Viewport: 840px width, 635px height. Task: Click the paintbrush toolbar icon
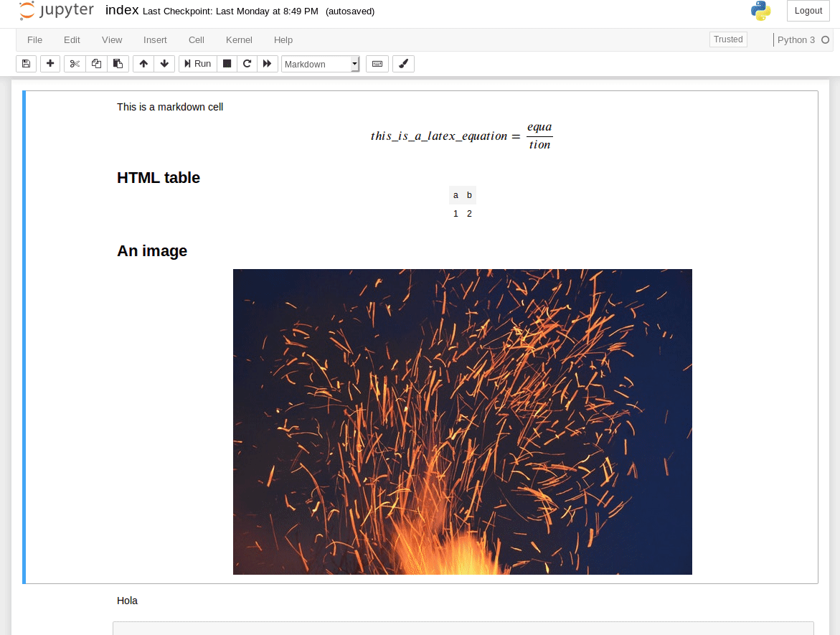pyautogui.click(x=403, y=64)
